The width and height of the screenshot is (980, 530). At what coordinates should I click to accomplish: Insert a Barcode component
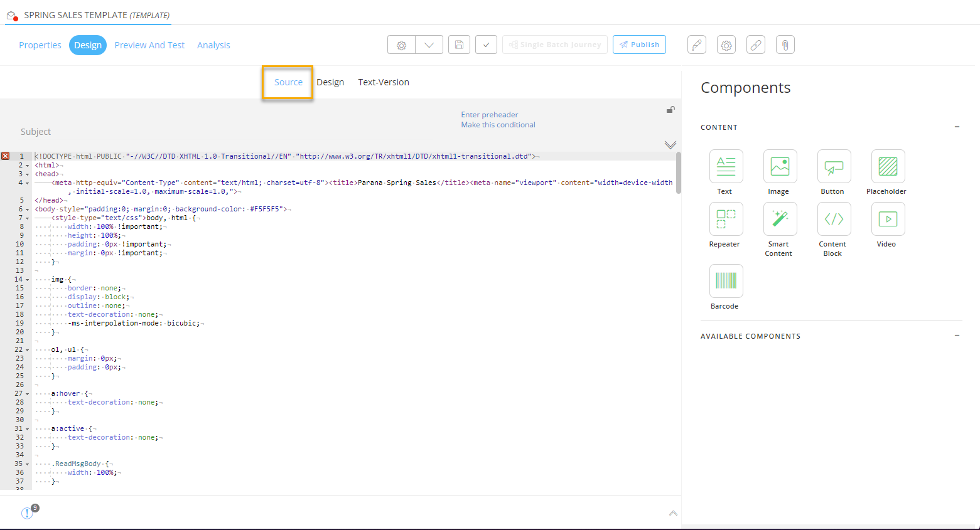[726, 280]
